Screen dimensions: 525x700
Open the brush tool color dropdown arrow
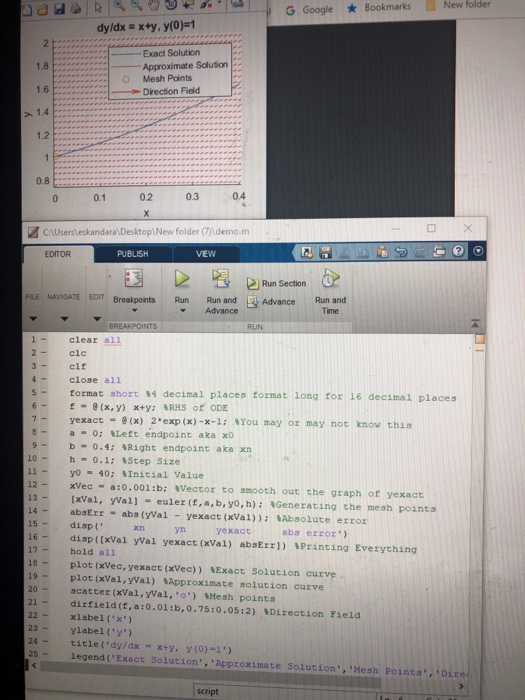(x=220, y=4)
